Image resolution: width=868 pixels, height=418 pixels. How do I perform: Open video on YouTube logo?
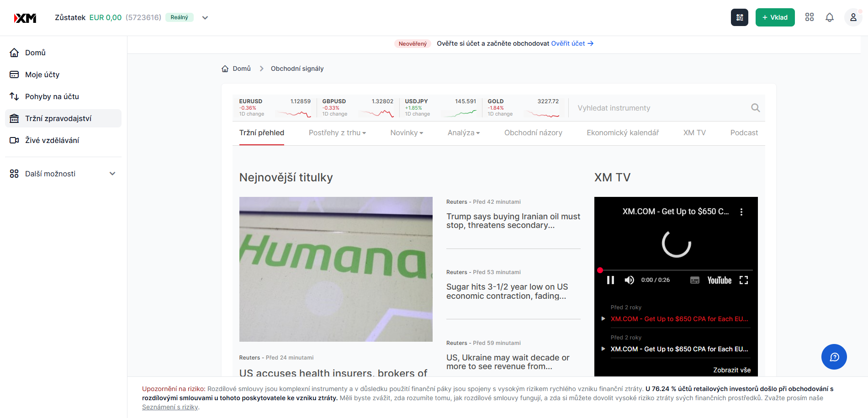click(x=720, y=280)
